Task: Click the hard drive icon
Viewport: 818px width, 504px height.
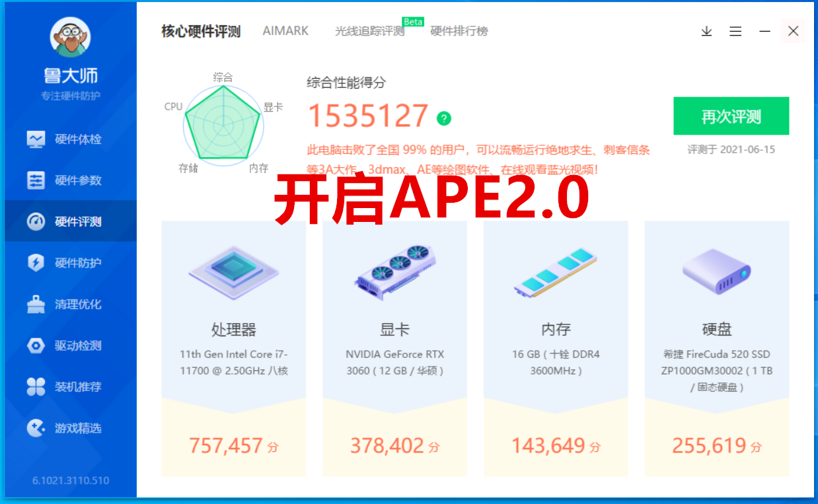Action: pos(717,272)
